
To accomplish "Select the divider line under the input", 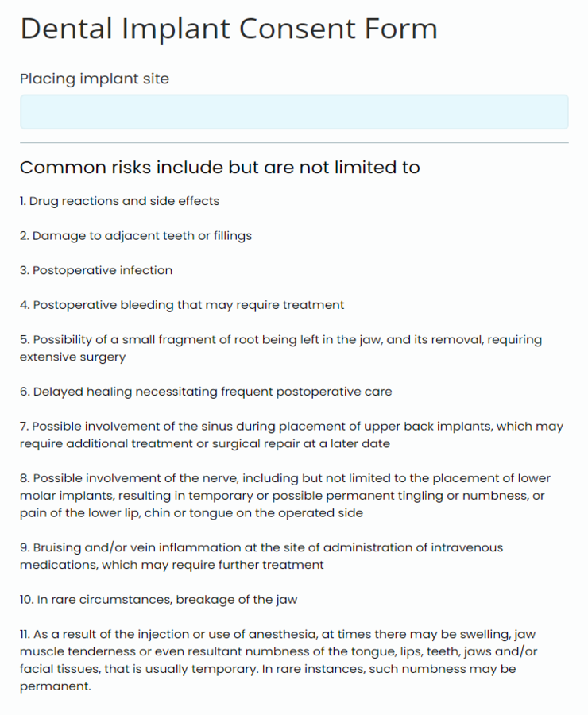I will [x=294, y=141].
